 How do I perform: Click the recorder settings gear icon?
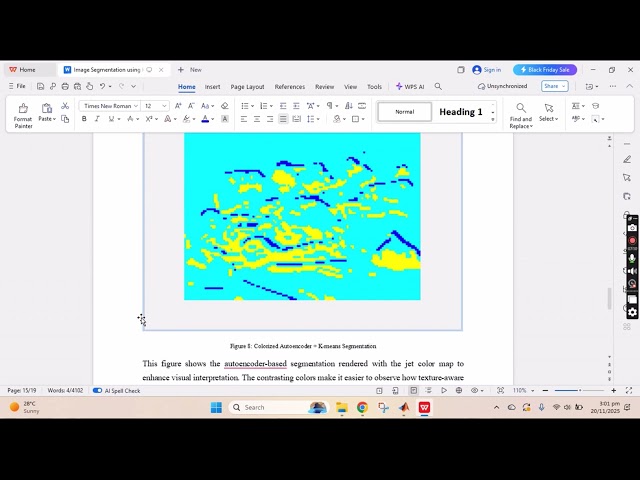pyautogui.click(x=632, y=312)
